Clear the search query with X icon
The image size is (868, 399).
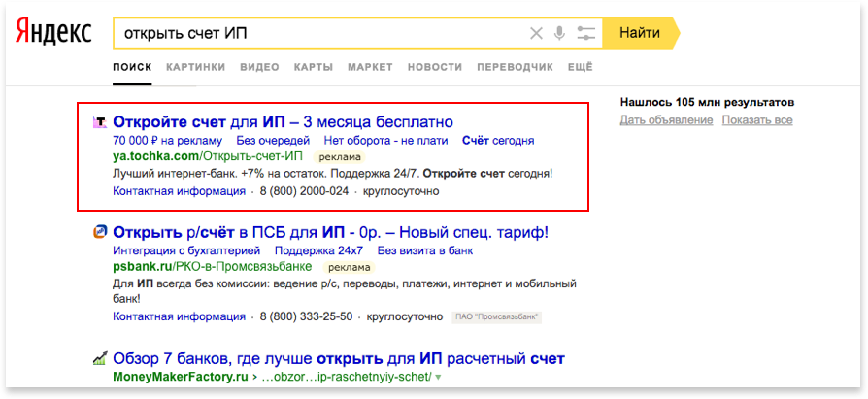click(536, 34)
